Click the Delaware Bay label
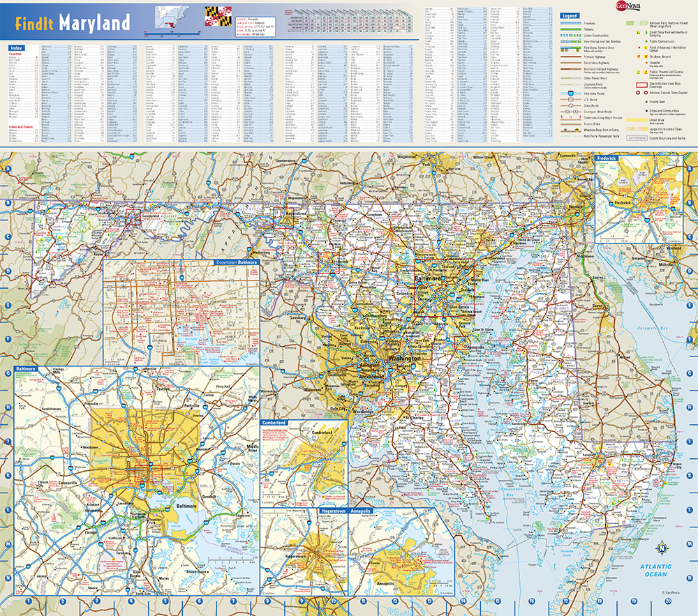The image size is (698, 616). (x=652, y=329)
